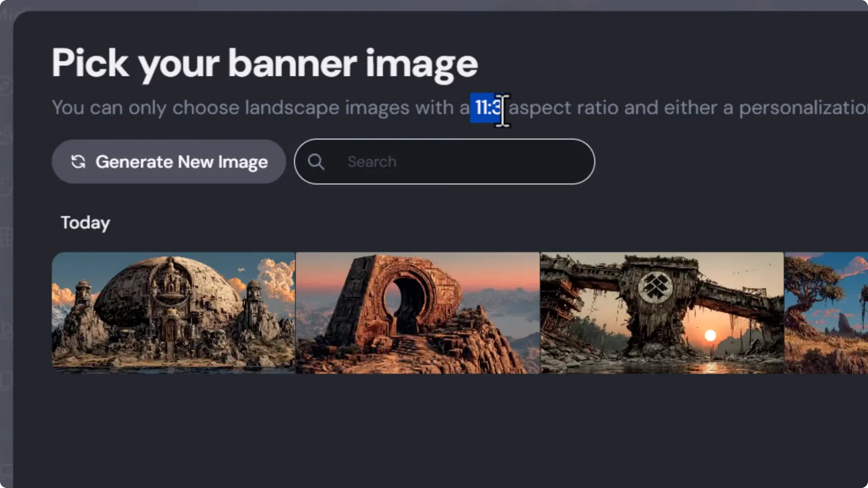Click the Generate New Image button
The height and width of the screenshot is (488, 868).
(168, 161)
